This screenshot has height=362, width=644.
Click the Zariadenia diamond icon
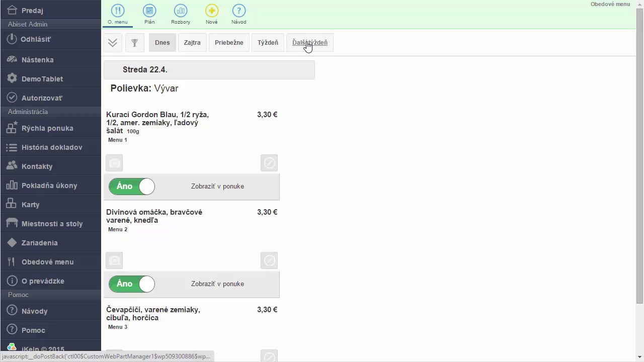(12, 242)
